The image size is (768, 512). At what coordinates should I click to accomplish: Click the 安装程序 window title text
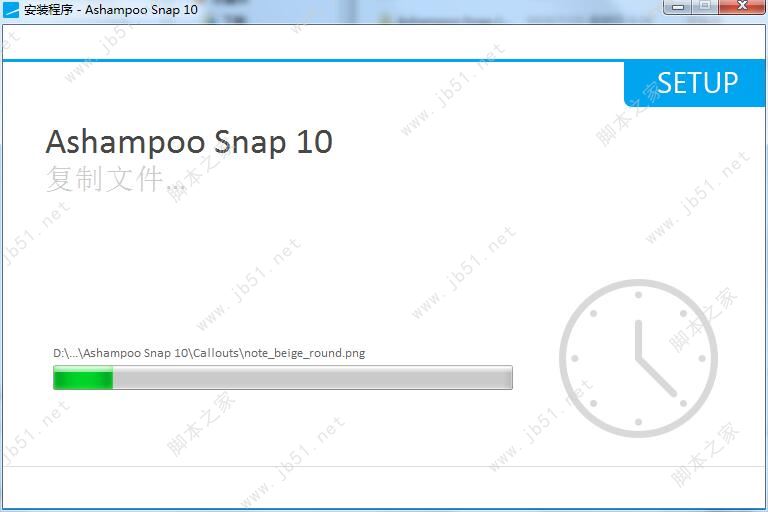48,10
